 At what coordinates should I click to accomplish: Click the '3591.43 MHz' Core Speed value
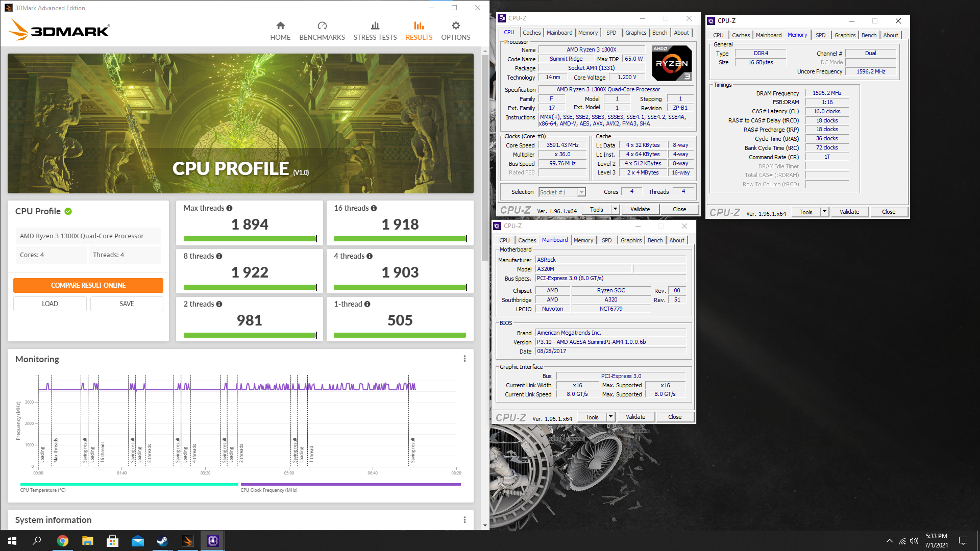562,145
